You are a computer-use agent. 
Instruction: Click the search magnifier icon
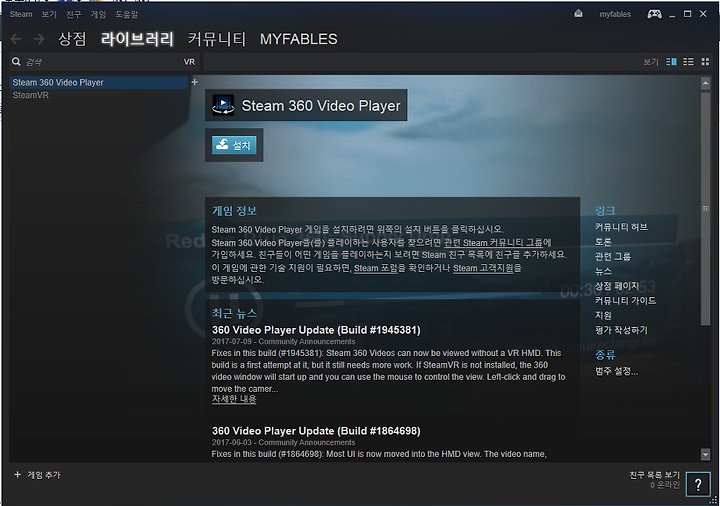(16, 62)
